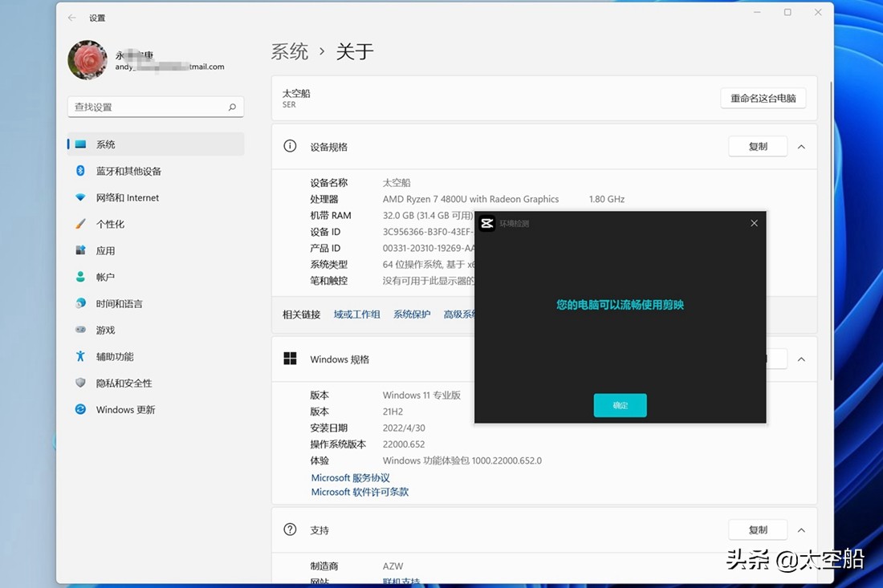The width and height of the screenshot is (883, 588).
Task: Click the user profile picture
Action: tap(87, 59)
